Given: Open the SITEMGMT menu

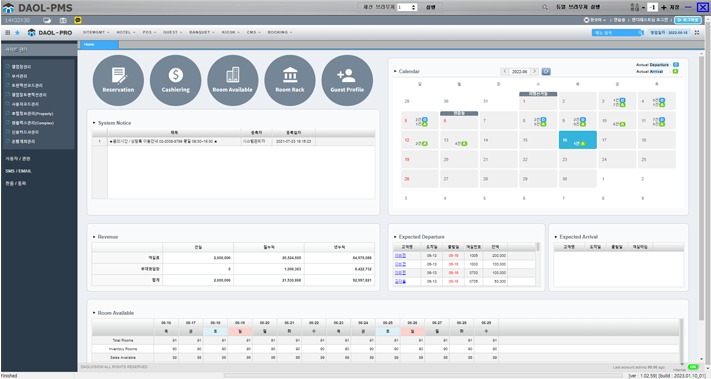Looking at the screenshot, I should (x=97, y=33).
